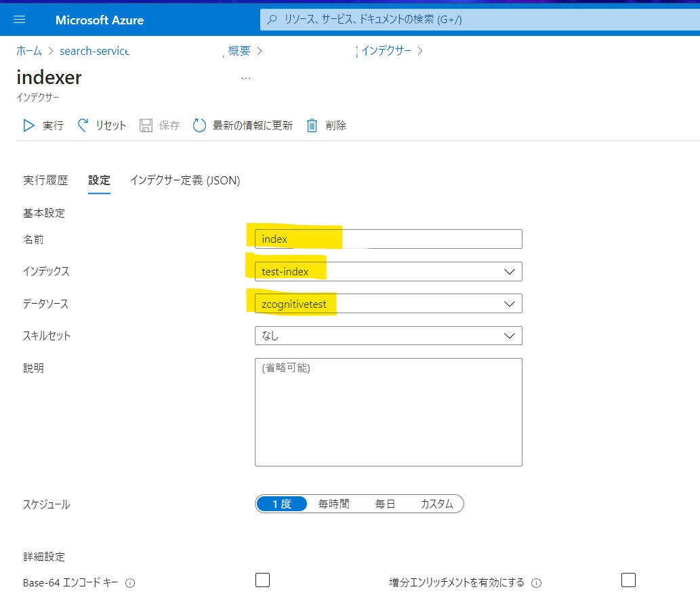Screen dimensions: 700x600
Task: Click the 実行 button label
Action: point(53,125)
